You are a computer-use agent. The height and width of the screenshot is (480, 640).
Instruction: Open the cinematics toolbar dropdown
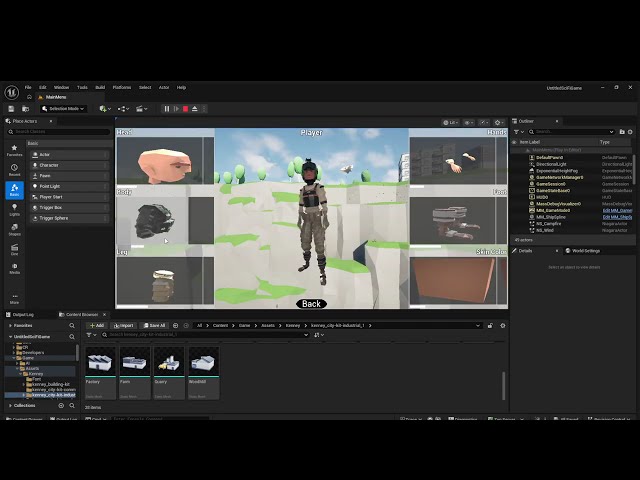pyautogui.click(x=141, y=109)
